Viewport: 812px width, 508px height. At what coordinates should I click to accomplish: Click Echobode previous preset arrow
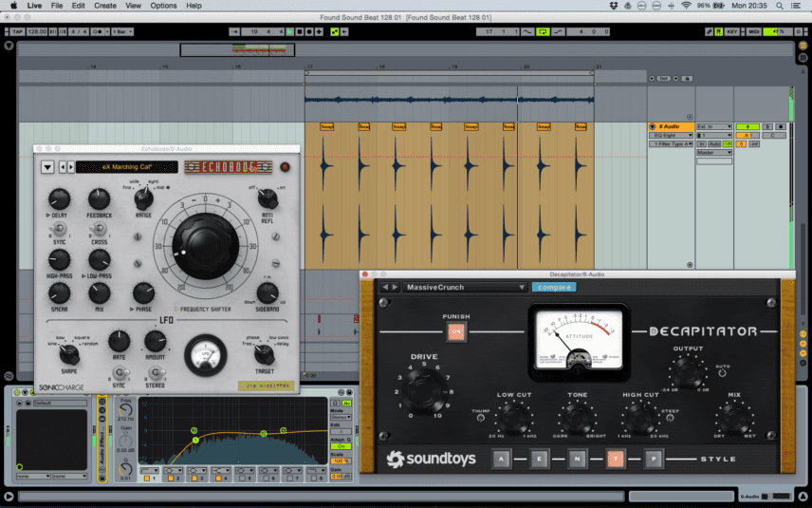pos(63,167)
